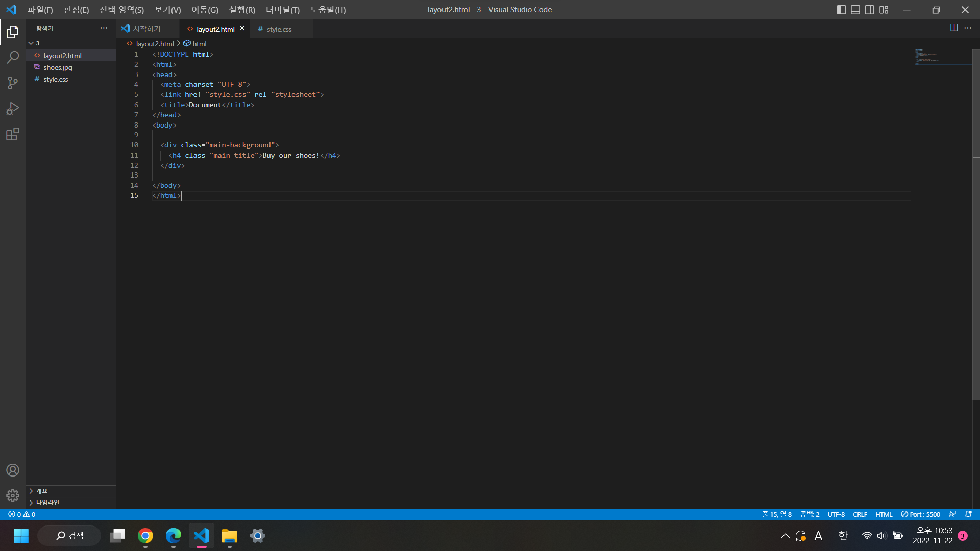Toggle bottom panel layout button

pyautogui.click(x=855, y=10)
